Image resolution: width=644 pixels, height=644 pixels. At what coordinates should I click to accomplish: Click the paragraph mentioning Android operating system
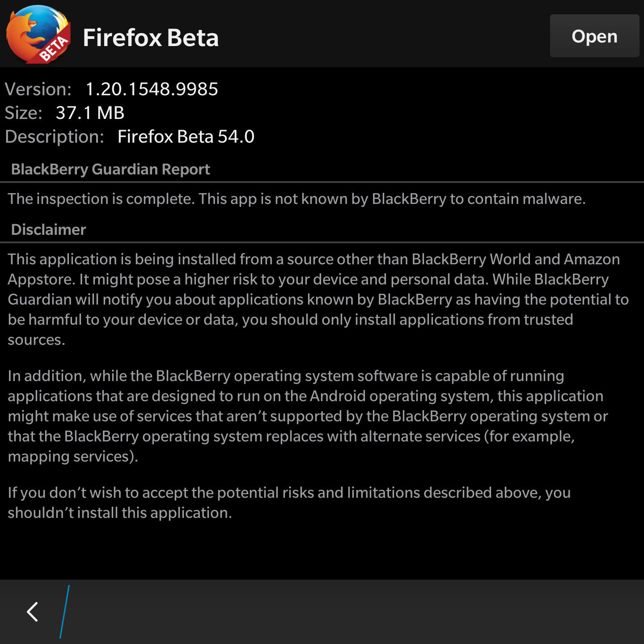click(x=308, y=416)
